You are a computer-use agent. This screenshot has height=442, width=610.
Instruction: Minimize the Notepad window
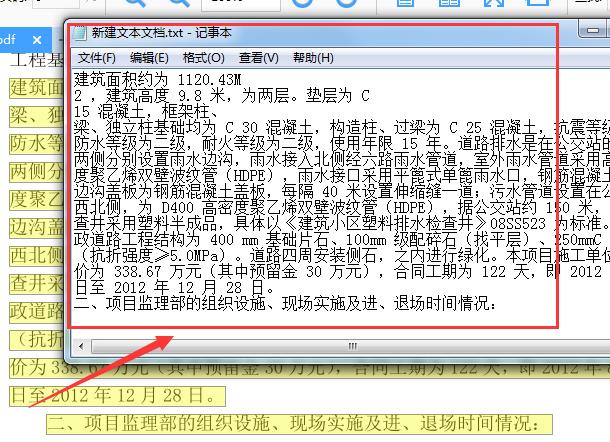point(593,30)
